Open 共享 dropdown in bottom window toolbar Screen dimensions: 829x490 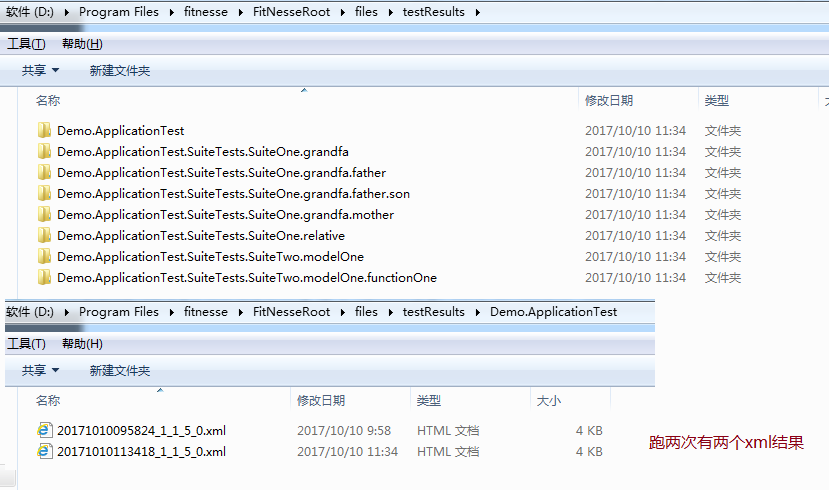(x=40, y=371)
